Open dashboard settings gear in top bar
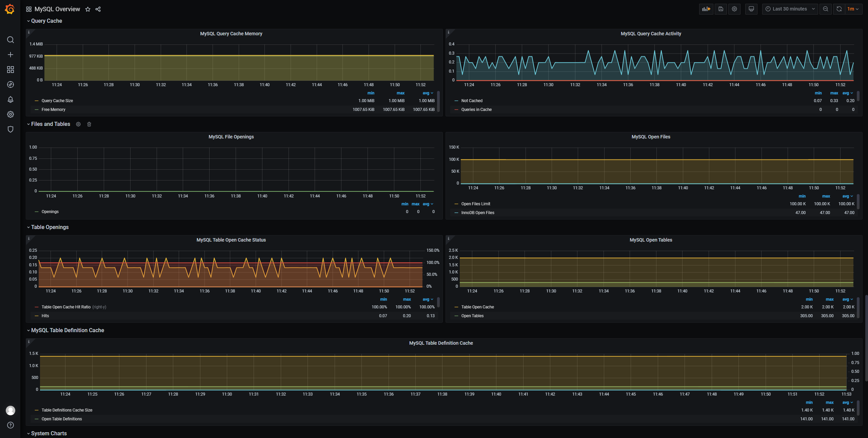This screenshot has width=868, height=438. (734, 9)
